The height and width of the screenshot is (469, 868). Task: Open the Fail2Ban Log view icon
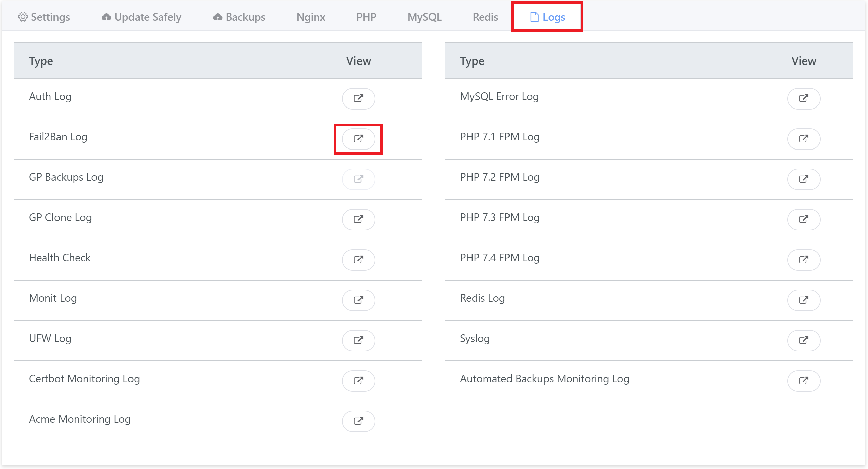pyautogui.click(x=358, y=139)
